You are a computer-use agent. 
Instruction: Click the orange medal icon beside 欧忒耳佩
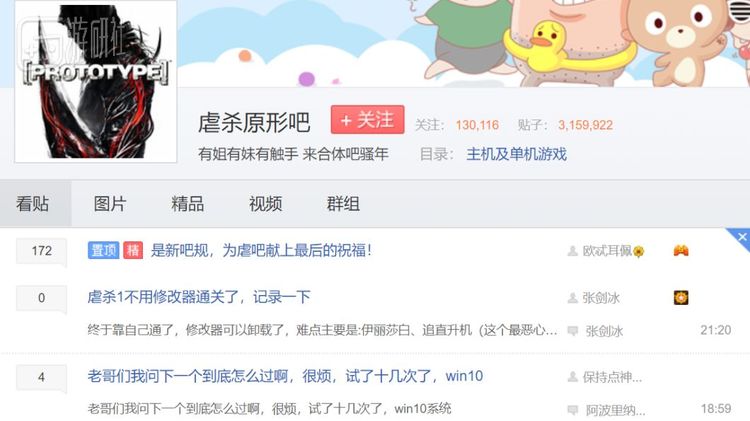click(681, 250)
